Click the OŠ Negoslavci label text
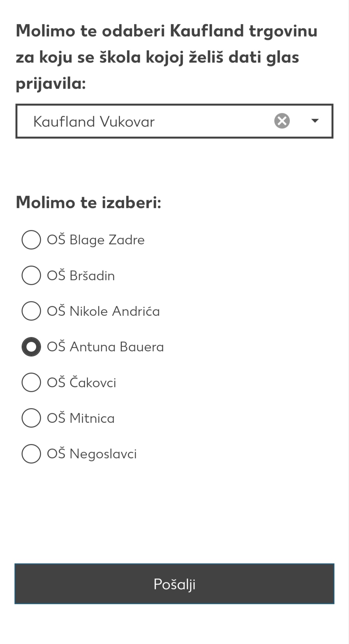Viewport: 349px width, 644px height. [92, 454]
